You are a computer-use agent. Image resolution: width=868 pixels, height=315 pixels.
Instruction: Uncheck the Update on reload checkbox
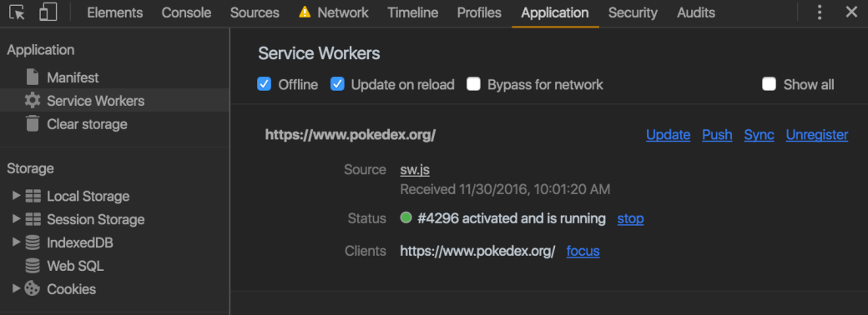point(338,84)
